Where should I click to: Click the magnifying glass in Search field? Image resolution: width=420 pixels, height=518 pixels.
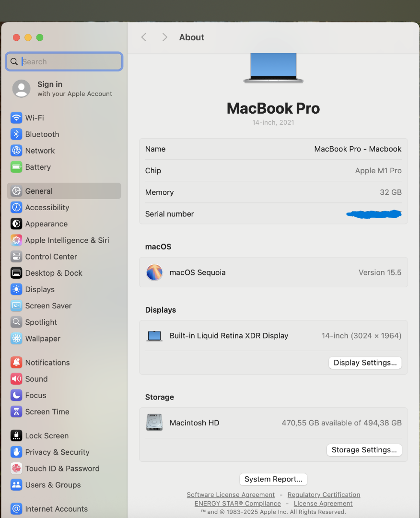(x=14, y=61)
